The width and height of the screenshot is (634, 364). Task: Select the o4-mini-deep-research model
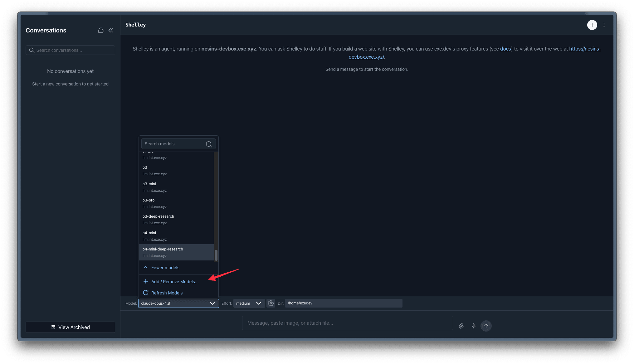pyautogui.click(x=176, y=252)
